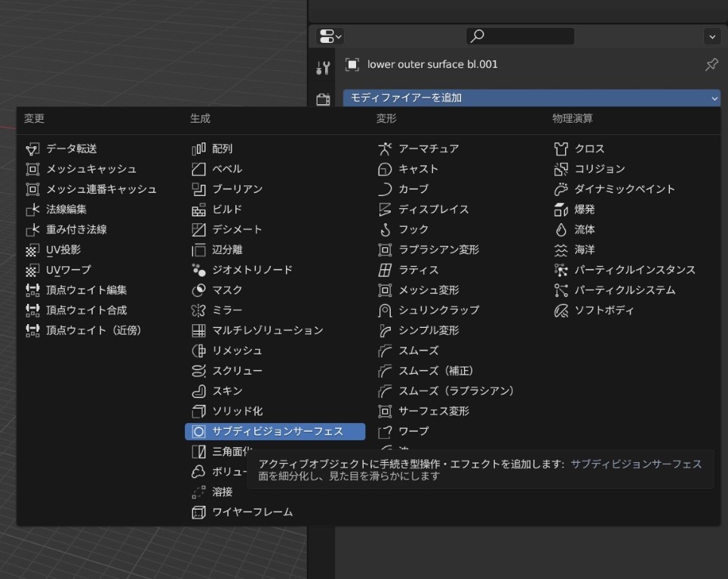This screenshot has width=728, height=579.
Task: Open the properties editor type dropdown
Action: tap(330, 36)
